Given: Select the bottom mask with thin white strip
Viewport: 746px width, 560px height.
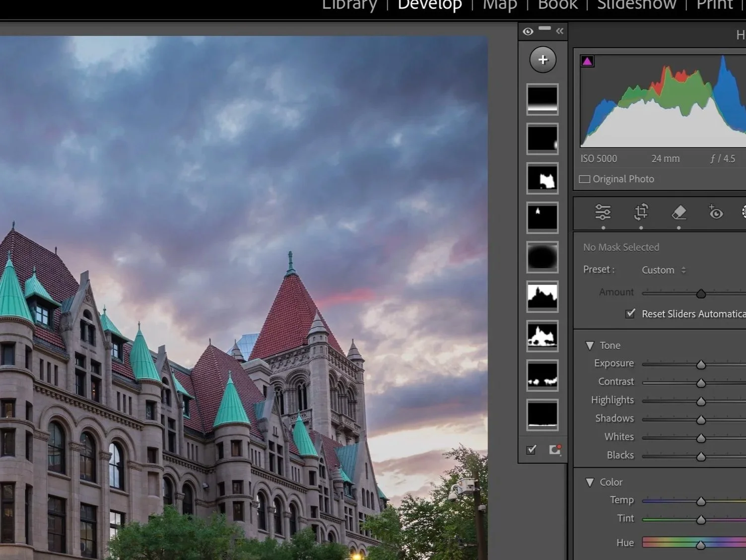Looking at the screenshot, I should [x=542, y=415].
